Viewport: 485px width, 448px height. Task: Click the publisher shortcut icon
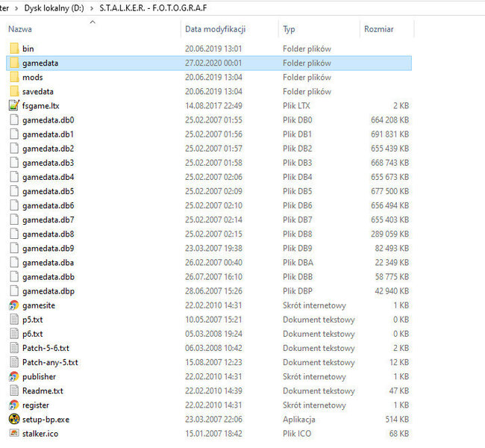pyautogui.click(x=14, y=376)
